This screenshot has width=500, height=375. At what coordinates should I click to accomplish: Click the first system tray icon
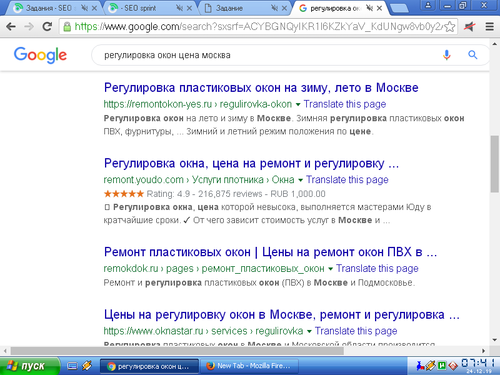point(421,366)
